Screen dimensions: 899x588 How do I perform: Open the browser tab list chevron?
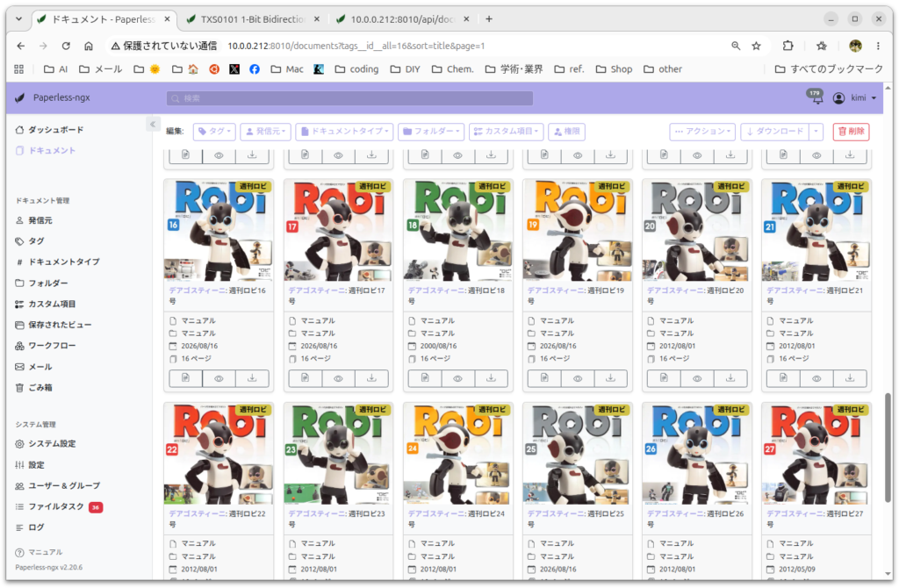click(19, 19)
